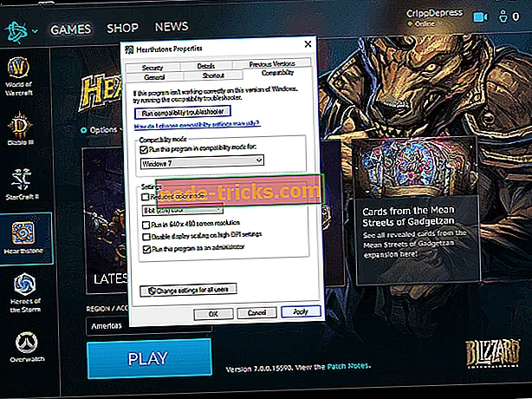Select the Compatibility tab
Image resolution: width=532 pixels, height=399 pixels.
(x=277, y=73)
